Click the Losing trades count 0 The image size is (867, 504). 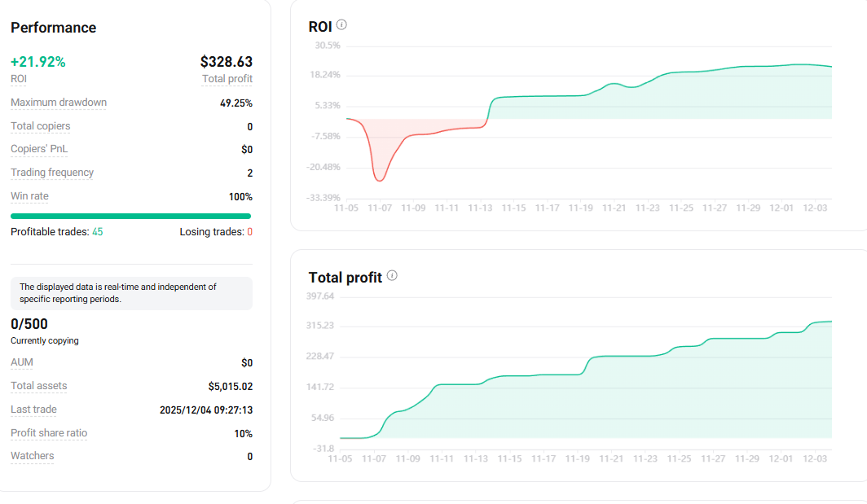click(249, 232)
